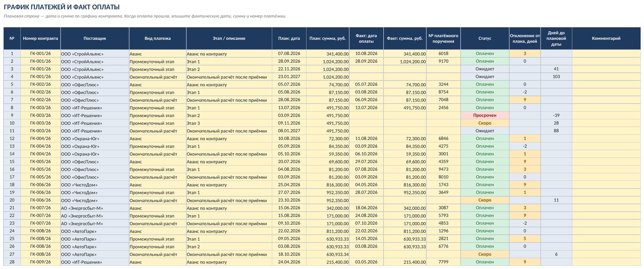Viewport: 644px width, 269px height.
Task: Select the "Номер контракта" column header
Action: coord(40,38)
